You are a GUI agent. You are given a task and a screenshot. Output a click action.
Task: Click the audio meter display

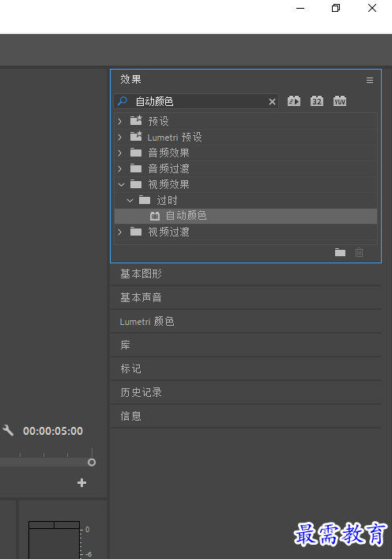[54, 540]
